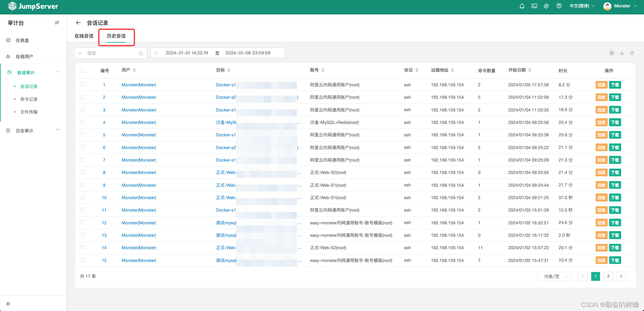The width and height of the screenshot is (644, 311).
Task: Open the notifications bell icon
Action: pos(522,6)
